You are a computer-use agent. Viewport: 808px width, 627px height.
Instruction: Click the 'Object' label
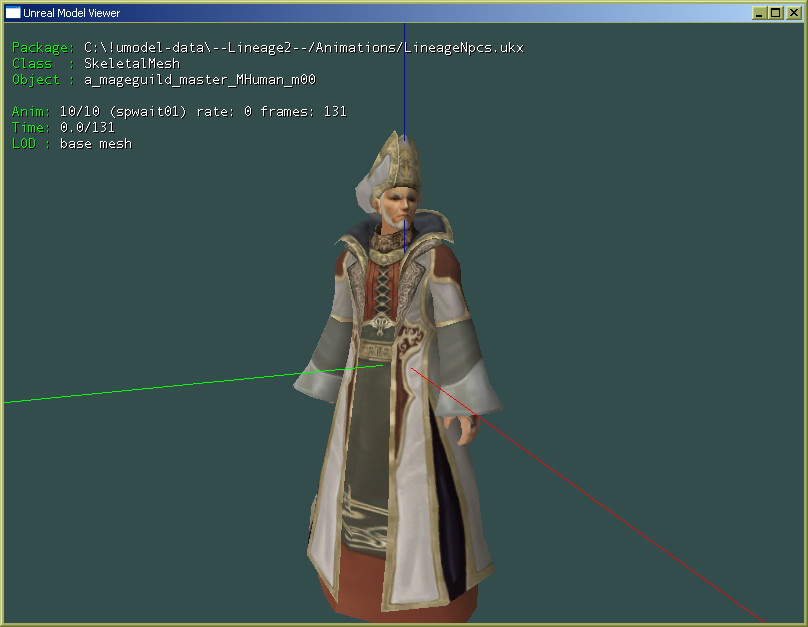(36, 80)
